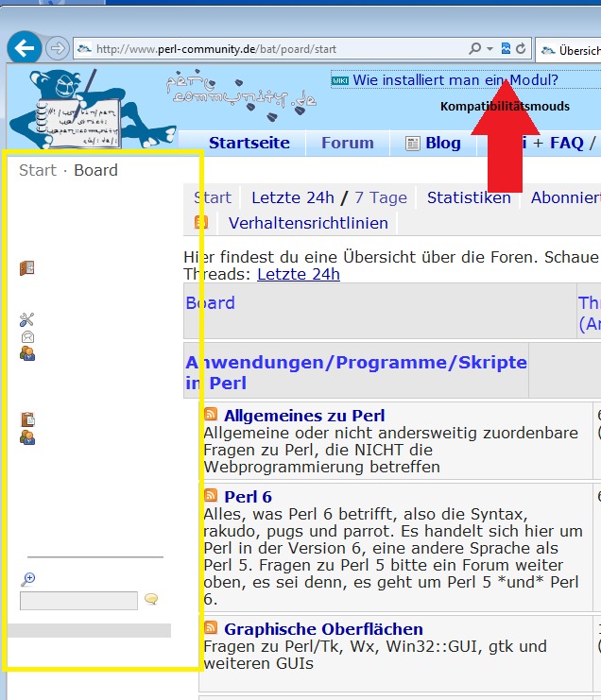Click the browser forward button
This screenshot has width=601, height=700.
pos(58,48)
